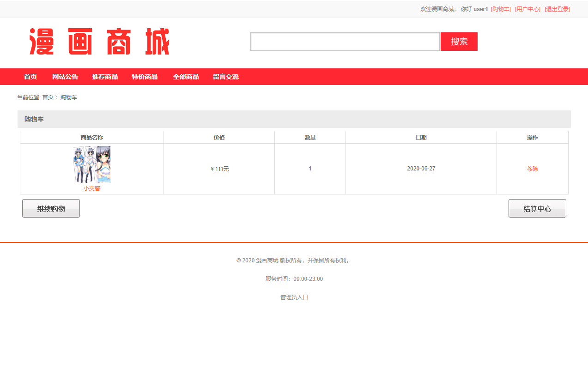
Task: Open the [购物车] link in top bar
Action: tap(501, 9)
